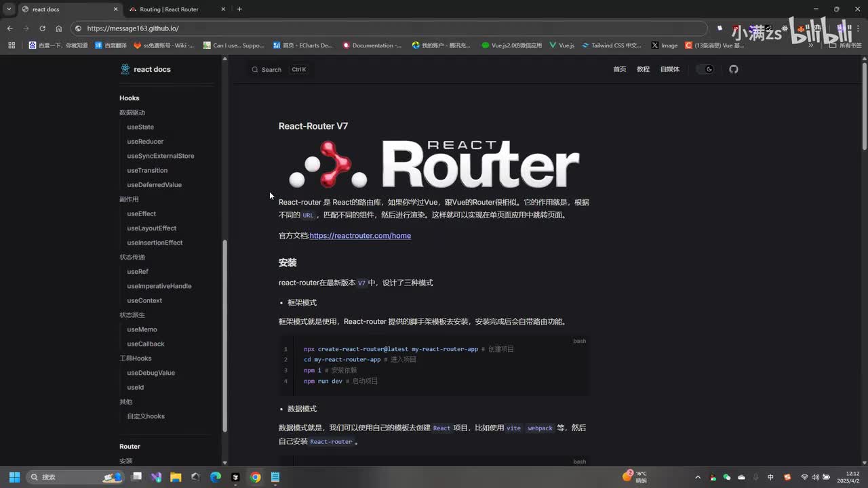Viewport: 868px width, 488px height.
Task: Open useContext sidebar entry
Action: point(144,300)
